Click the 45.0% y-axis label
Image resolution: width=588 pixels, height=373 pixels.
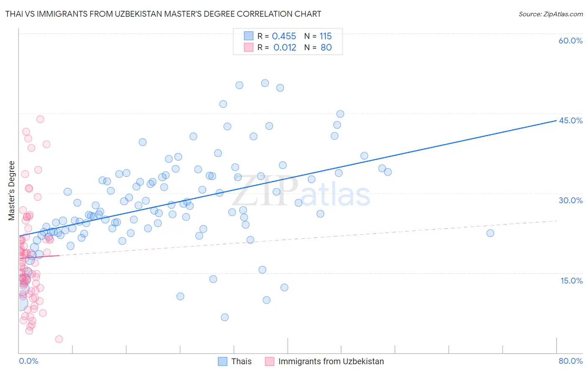click(570, 120)
